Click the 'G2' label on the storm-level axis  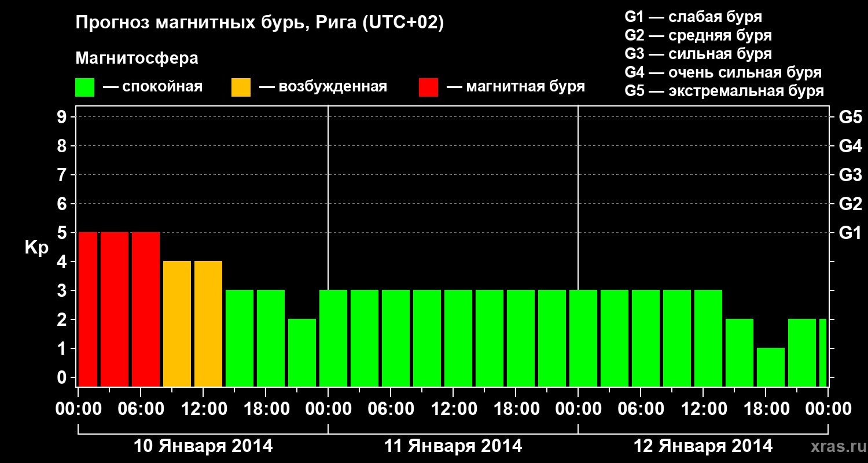pos(850,204)
